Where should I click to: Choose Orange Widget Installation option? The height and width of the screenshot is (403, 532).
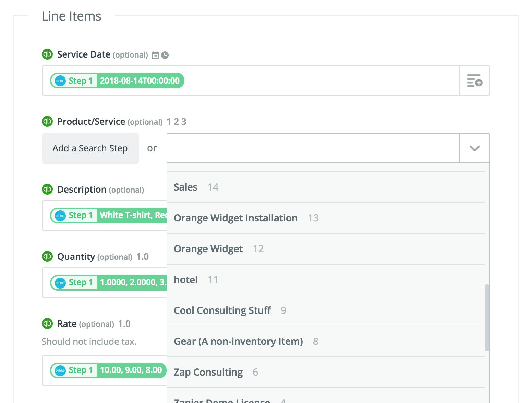coord(326,218)
